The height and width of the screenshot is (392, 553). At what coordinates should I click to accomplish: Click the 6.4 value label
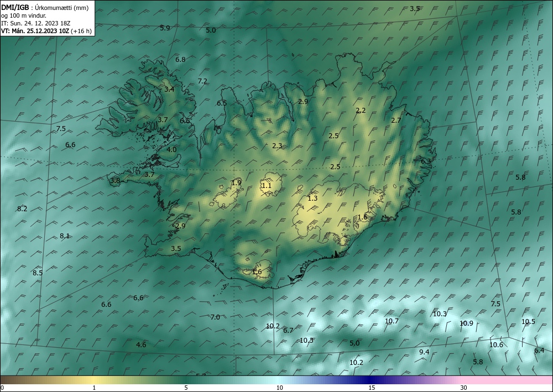[539, 351]
